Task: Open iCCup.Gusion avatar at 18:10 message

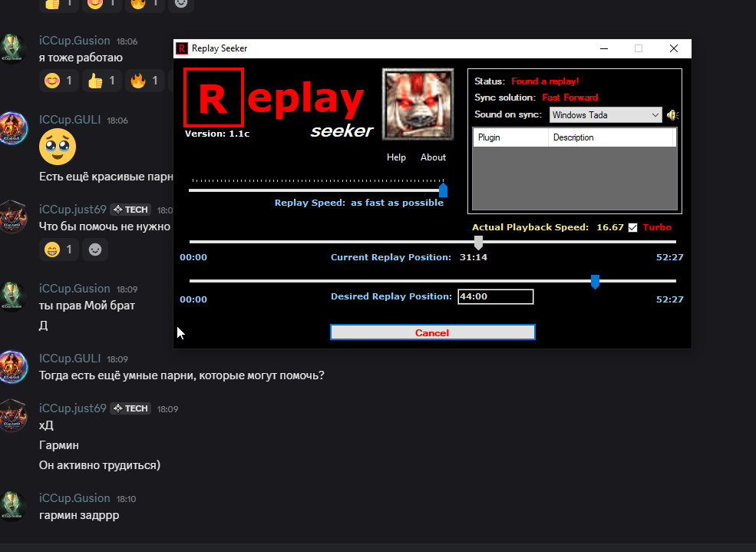Action: tap(13, 507)
